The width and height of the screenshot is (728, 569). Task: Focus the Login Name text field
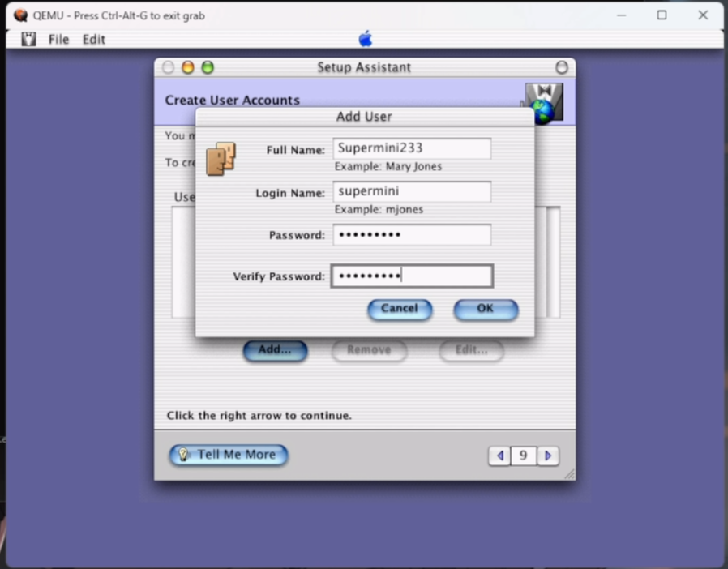pos(411,192)
